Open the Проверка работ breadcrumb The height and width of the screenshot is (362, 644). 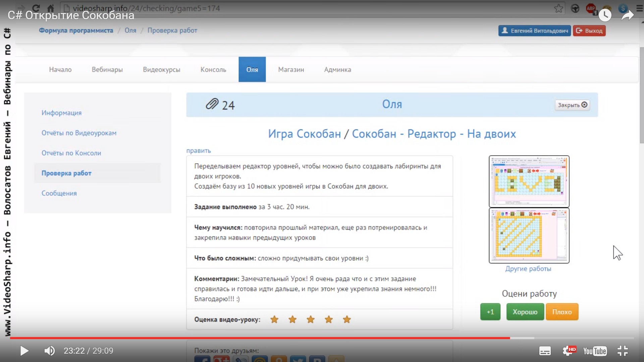(172, 31)
